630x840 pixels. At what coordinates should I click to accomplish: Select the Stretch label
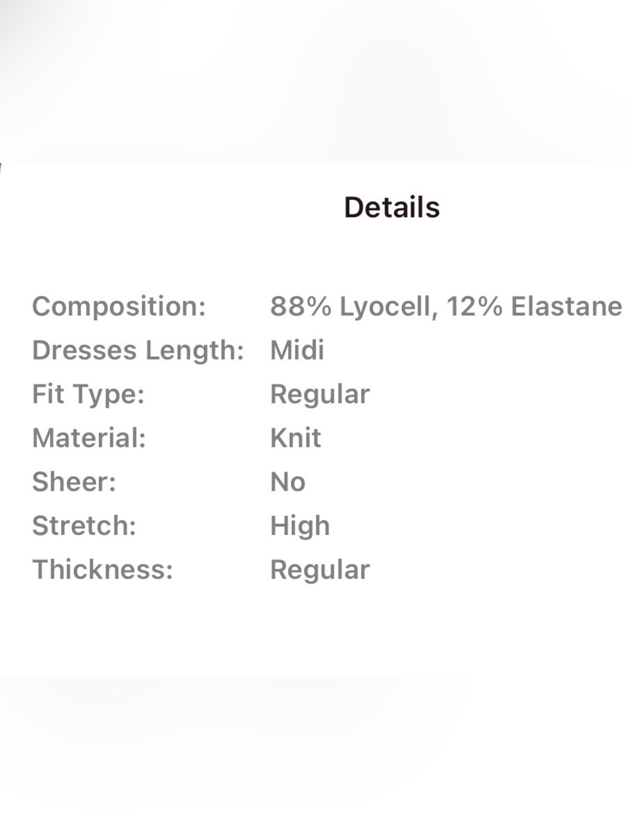pos(84,526)
